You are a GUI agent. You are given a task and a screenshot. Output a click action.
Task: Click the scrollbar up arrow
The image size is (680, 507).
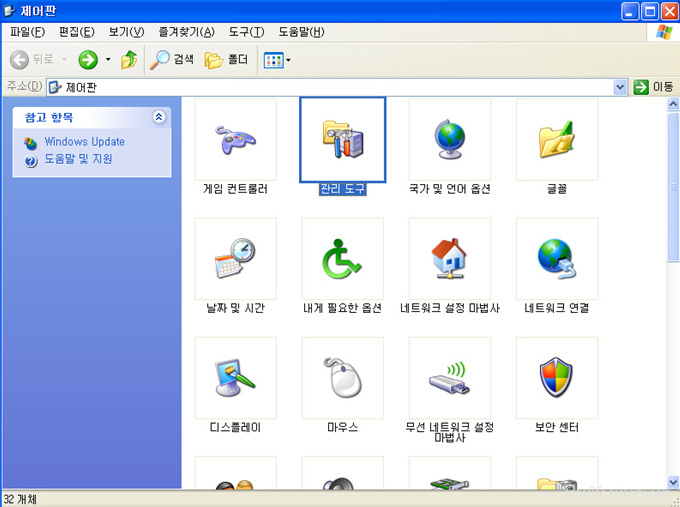tap(673, 104)
